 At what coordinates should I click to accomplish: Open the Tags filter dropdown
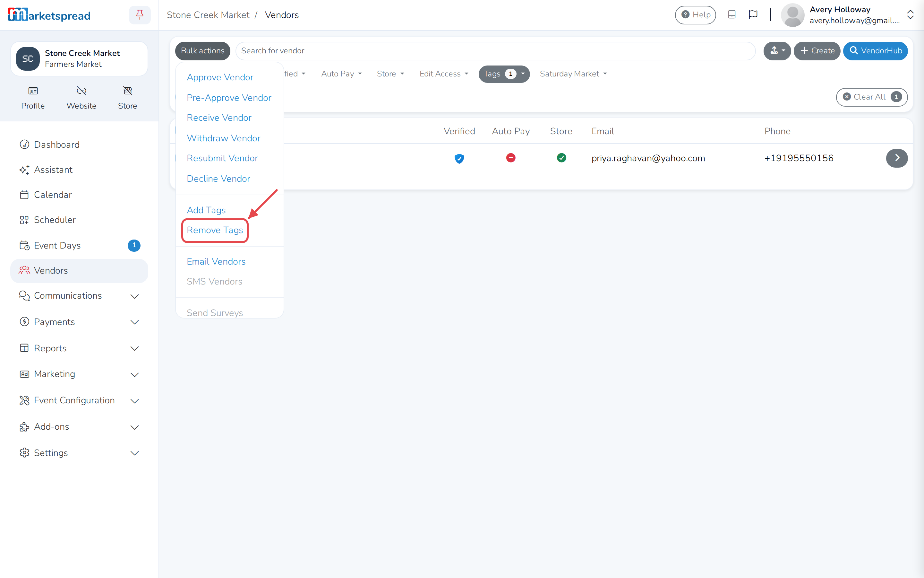click(x=504, y=74)
